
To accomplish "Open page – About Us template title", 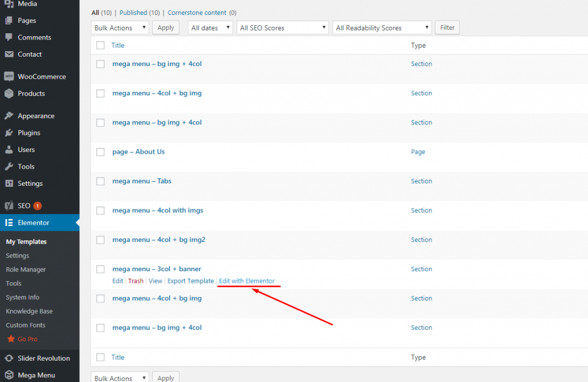I will pos(138,151).
